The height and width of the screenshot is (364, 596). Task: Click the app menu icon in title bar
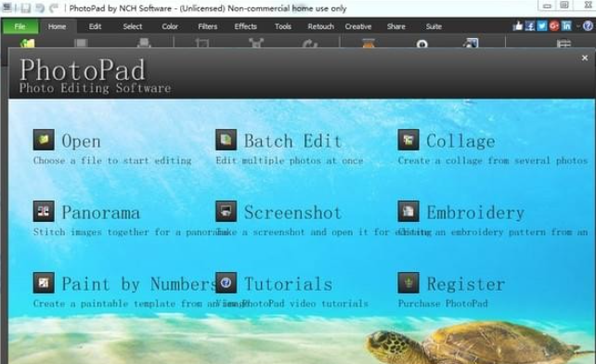(6, 7)
